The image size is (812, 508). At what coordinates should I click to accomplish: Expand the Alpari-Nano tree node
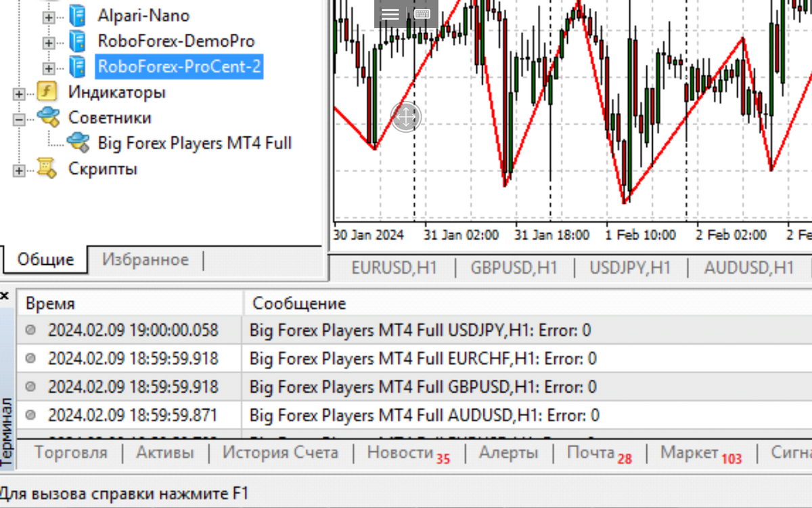click(x=48, y=17)
